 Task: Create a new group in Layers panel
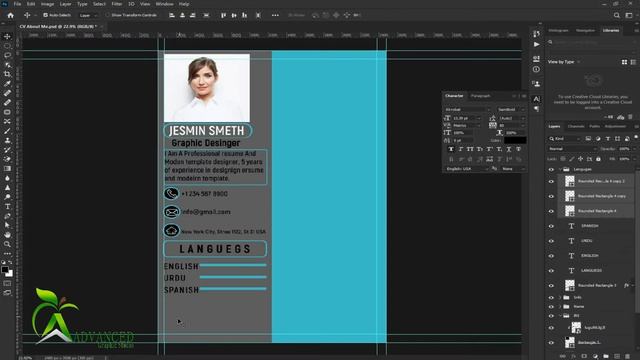click(x=606, y=356)
